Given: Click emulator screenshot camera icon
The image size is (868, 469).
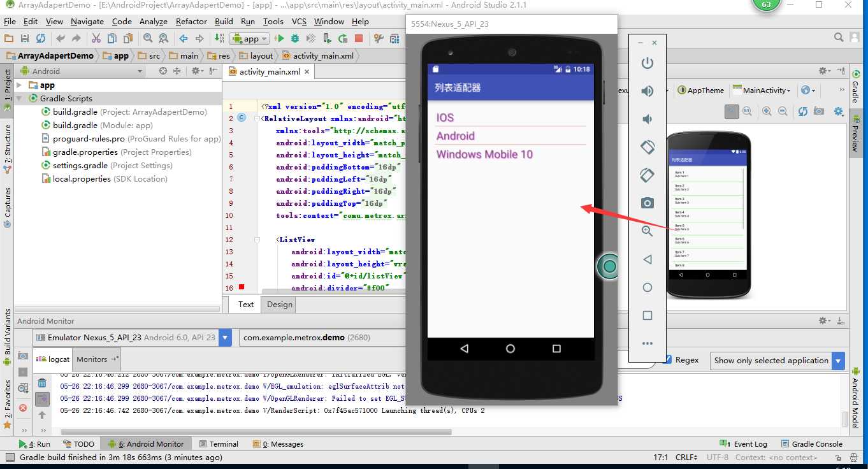Looking at the screenshot, I should [647, 203].
